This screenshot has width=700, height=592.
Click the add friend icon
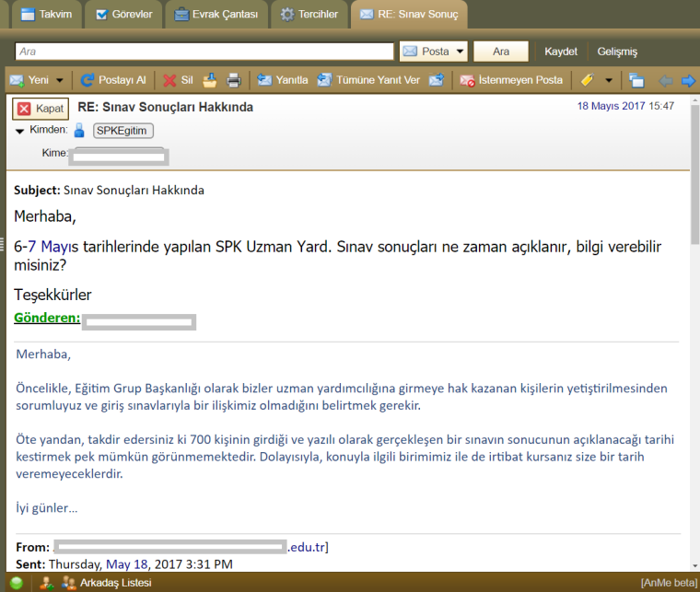pos(47,583)
